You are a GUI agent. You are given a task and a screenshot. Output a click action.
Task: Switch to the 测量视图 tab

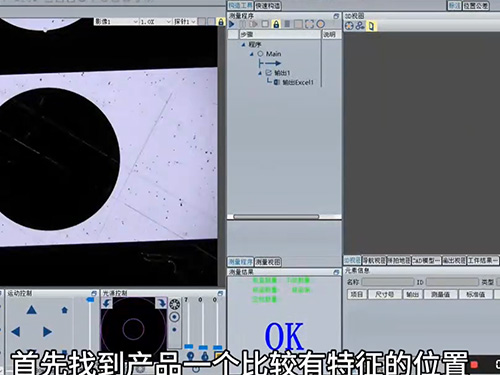[x=268, y=262]
